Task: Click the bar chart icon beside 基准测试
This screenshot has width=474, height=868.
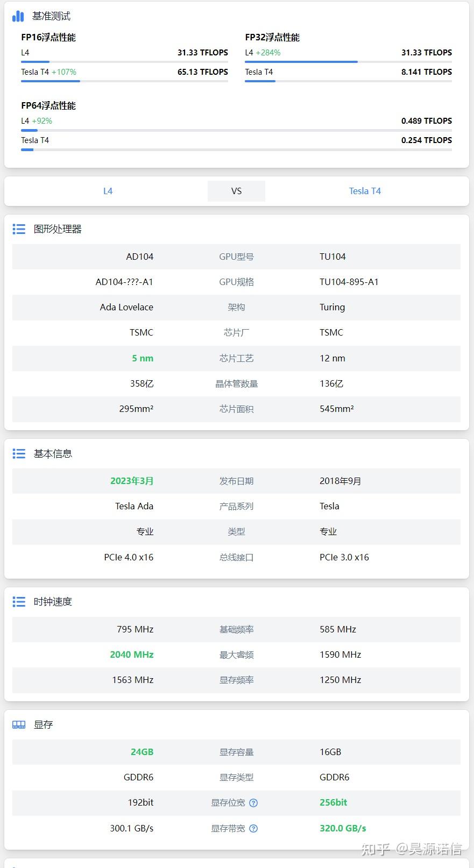Action: [18, 16]
